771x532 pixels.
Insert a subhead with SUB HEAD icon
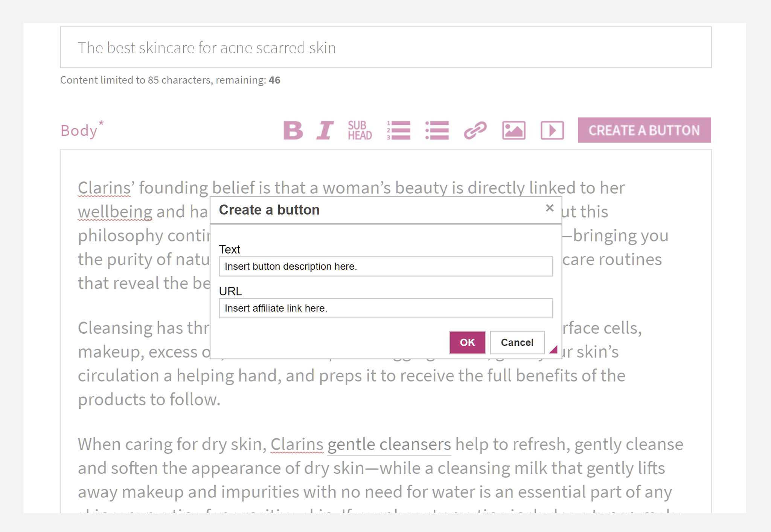pos(360,130)
